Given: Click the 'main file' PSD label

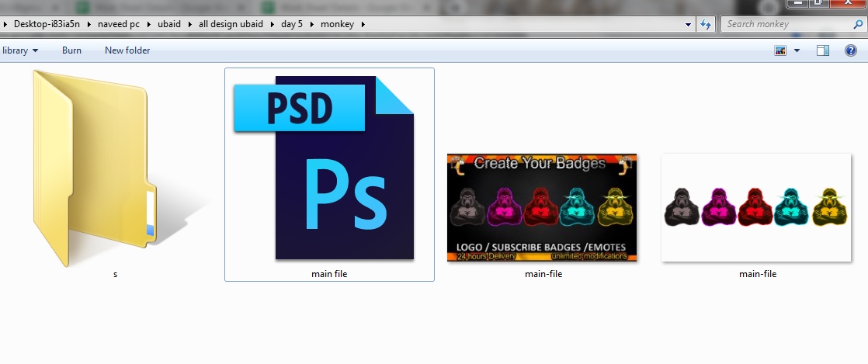Looking at the screenshot, I should pos(329,274).
